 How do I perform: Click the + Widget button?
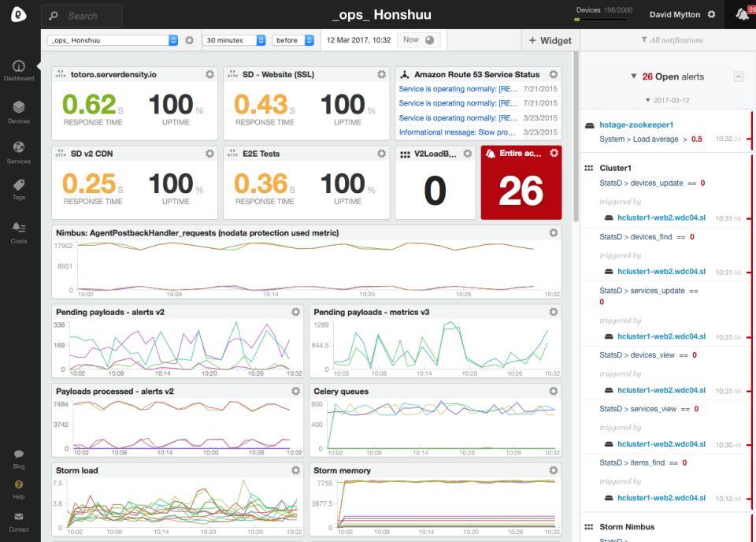pyautogui.click(x=550, y=40)
